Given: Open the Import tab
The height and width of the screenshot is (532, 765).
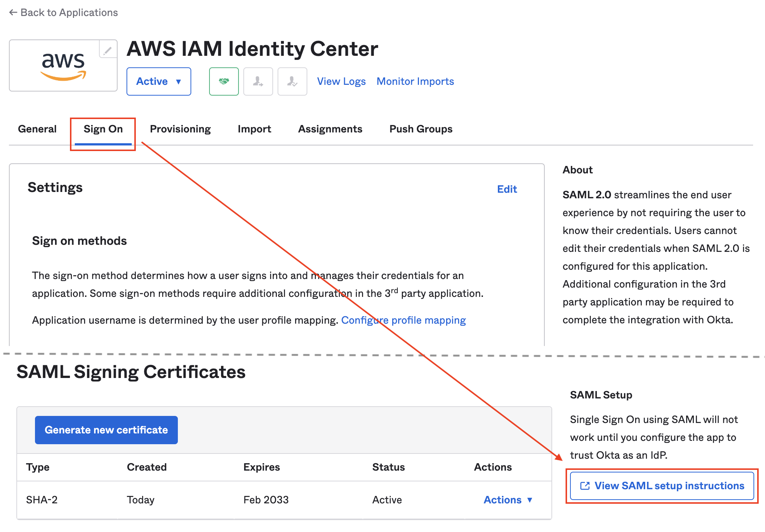Looking at the screenshot, I should pos(255,129).
